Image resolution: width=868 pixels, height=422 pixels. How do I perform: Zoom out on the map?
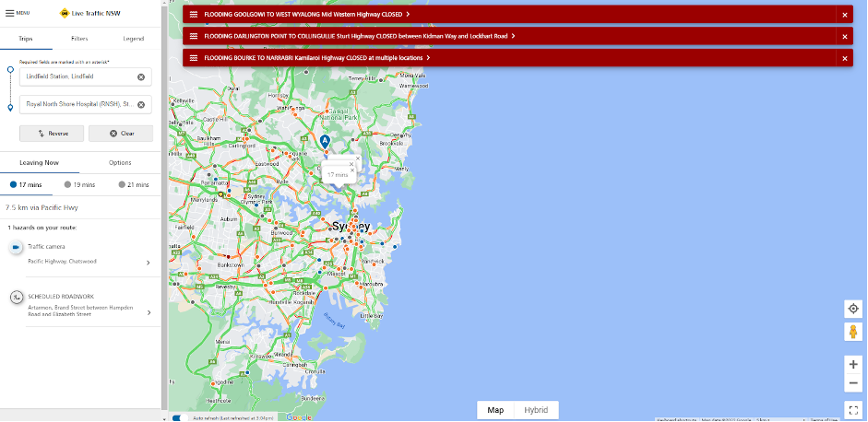(853, 382)
